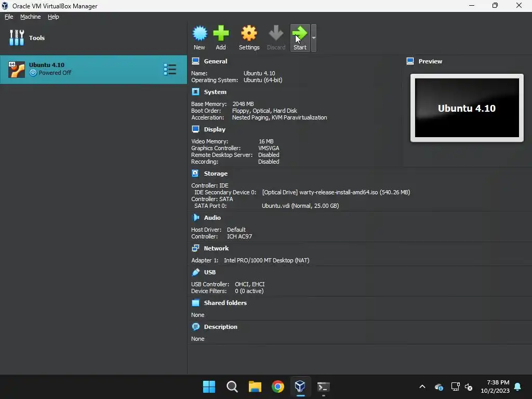Open the Start mode dropdown arrow
This screenshot has width=532, height=399.
314,37
